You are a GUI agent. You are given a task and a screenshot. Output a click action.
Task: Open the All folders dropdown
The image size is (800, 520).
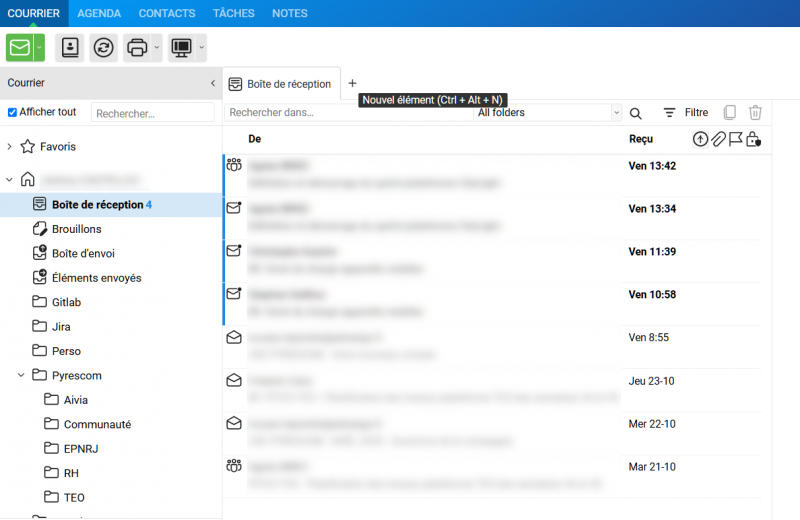[548, 113]
